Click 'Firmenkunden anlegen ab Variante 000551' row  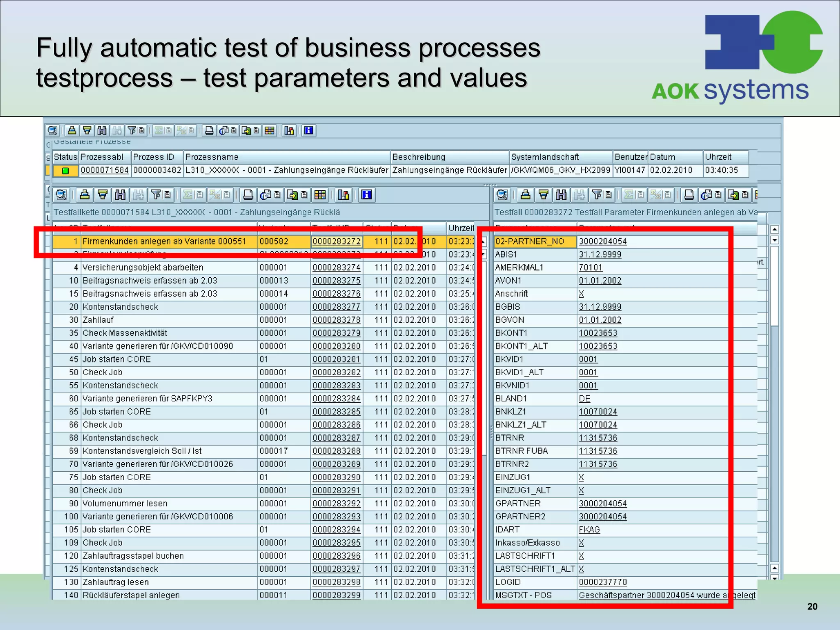click(263, 241)
